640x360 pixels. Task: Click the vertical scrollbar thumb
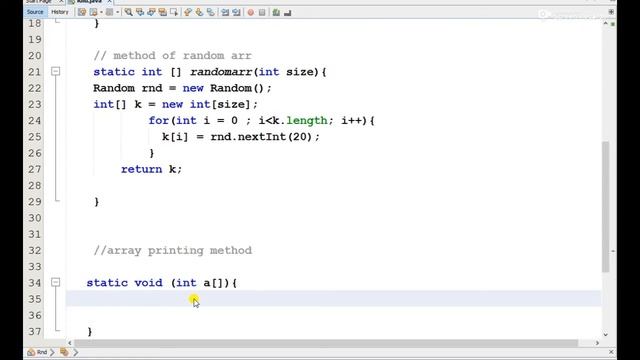coord(605,206)
